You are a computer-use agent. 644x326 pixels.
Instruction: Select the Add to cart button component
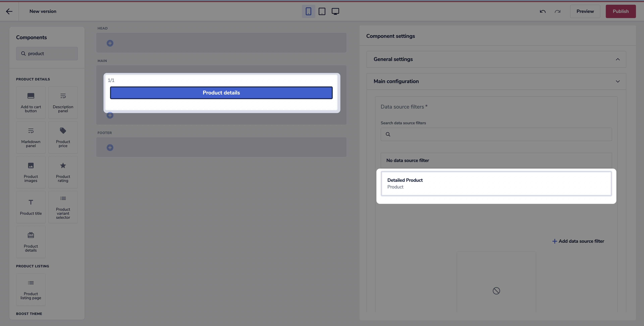click(31, 102)
